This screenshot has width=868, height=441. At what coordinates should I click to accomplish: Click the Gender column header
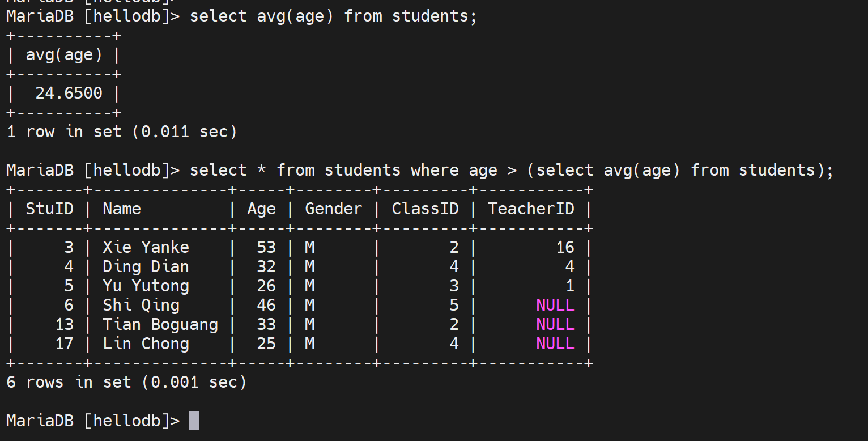[x=333, y=209]
